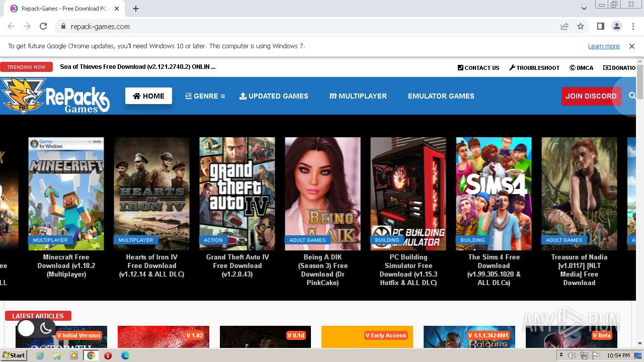The width and height of the screenshot is (644, 362).
Task: Click the BUILDING tag on PC Building Simulator
Action: (387, 240)
